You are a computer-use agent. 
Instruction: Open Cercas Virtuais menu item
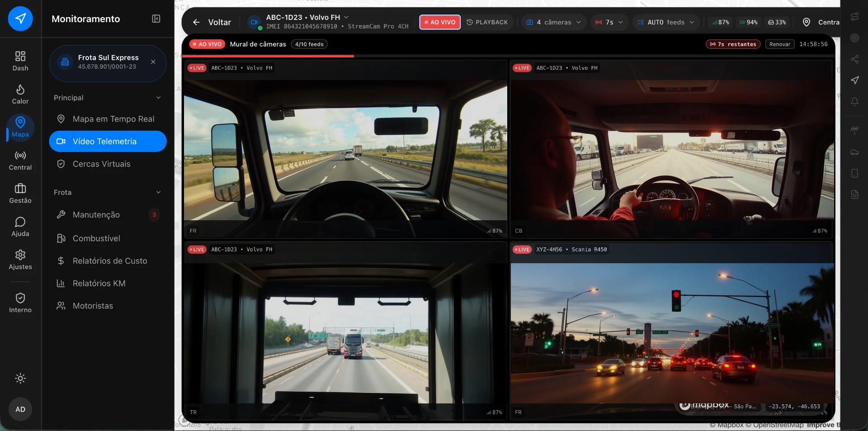coord(108,164)
